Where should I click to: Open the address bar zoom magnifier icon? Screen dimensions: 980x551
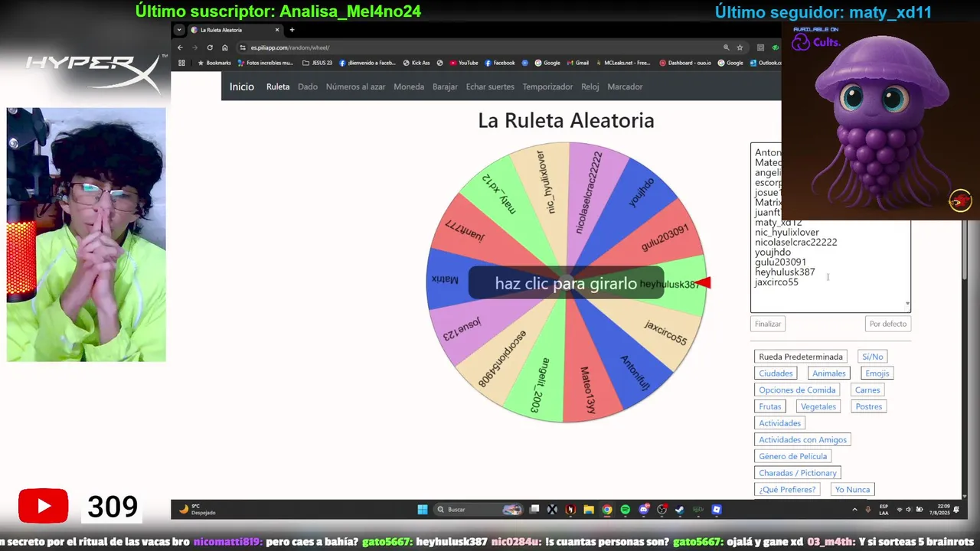point(726,47)
